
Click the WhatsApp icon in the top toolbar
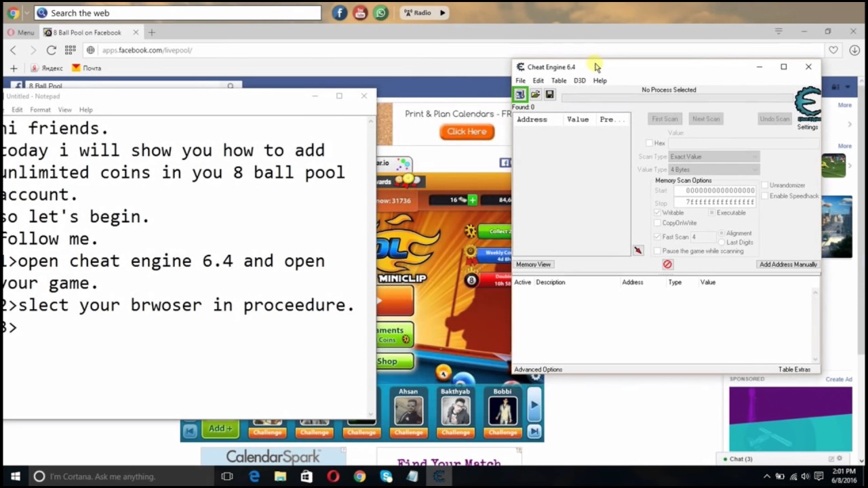[x=380, y=13]
